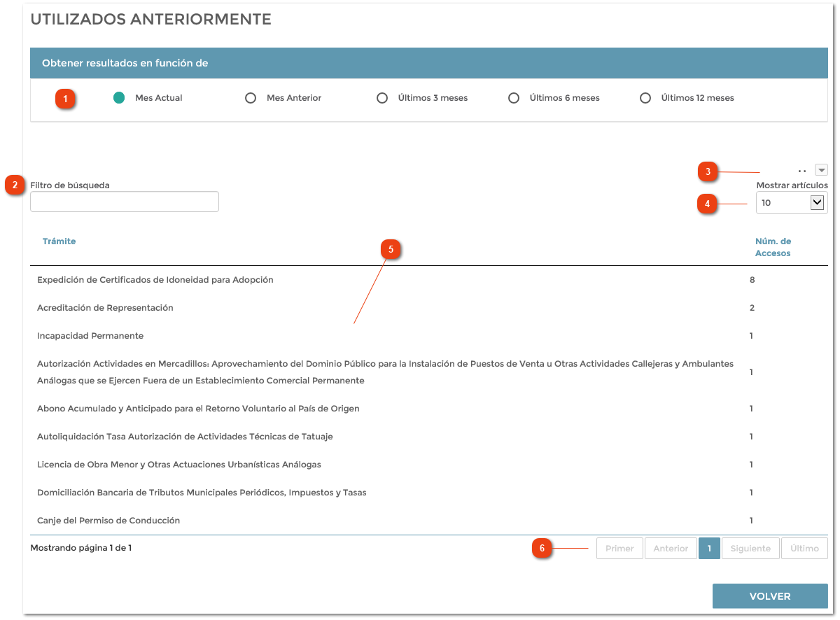This screenshot has width=840, height=620.
Task: Select the "Mes Actual" radio button
Action: click(119, 98)
